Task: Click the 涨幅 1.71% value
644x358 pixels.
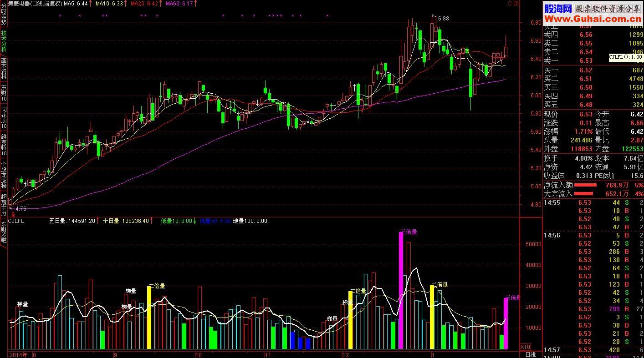Action: click(583, 131)
